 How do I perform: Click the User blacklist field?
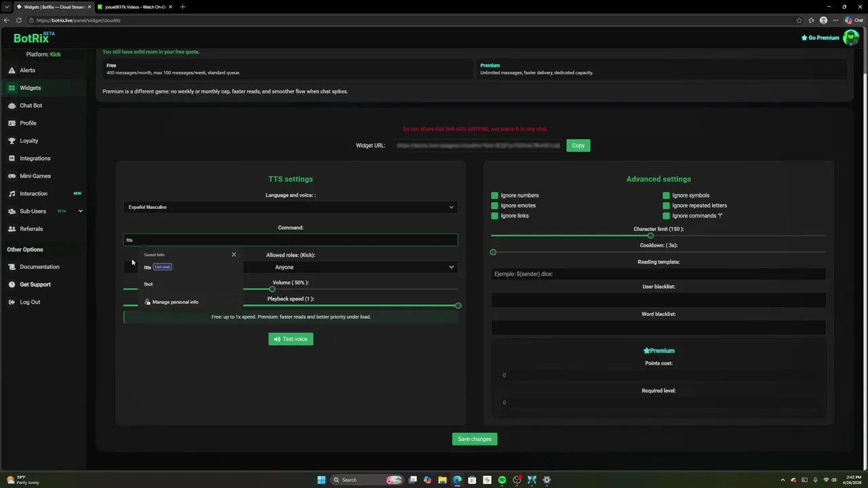click(658, 300)
